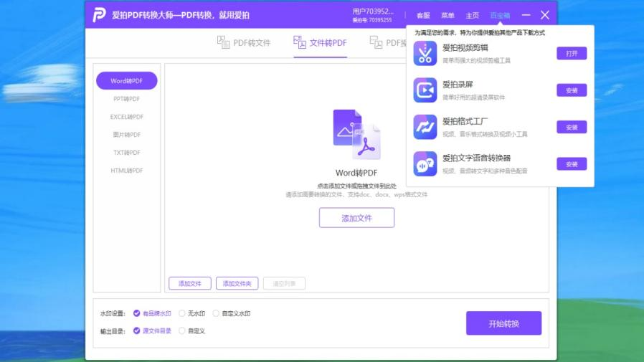Select EXCEL转PDF in the sidebar
This screenshot has width=644, height=362.
(x=126, y=117)
